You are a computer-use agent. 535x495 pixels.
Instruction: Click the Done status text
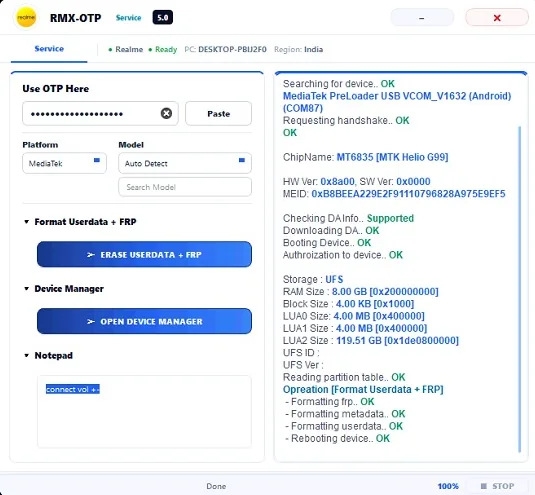tap(216, 486)
